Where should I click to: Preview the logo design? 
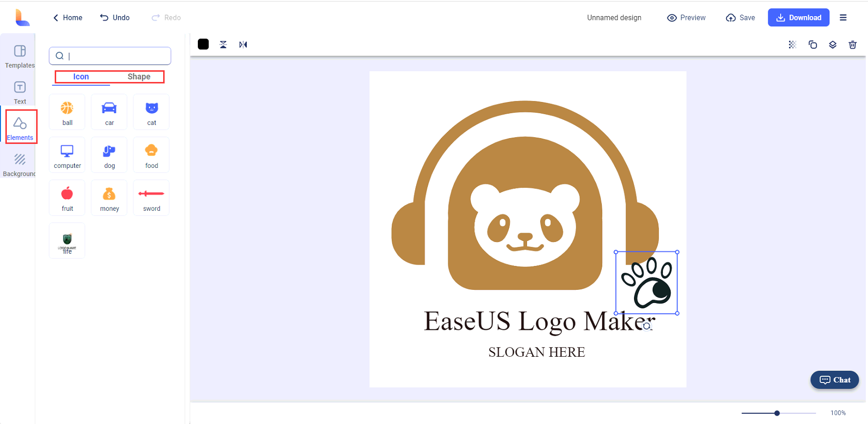tap(686, 18)
